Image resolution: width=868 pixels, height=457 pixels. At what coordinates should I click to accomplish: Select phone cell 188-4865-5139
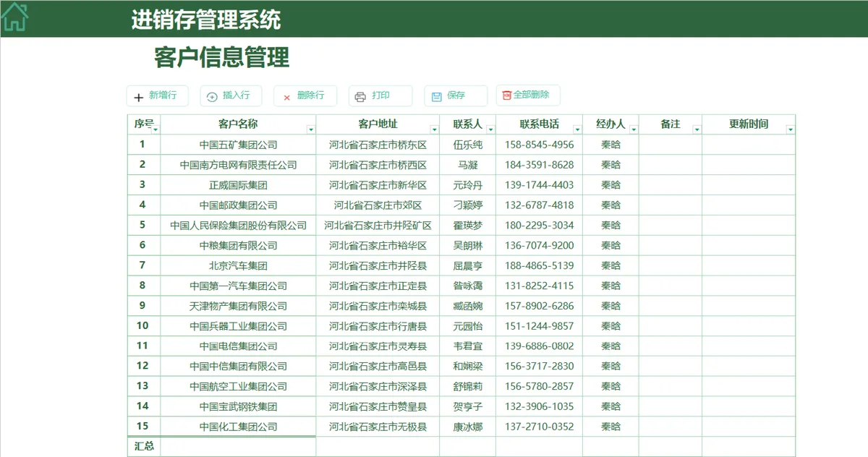pos(539,266)
